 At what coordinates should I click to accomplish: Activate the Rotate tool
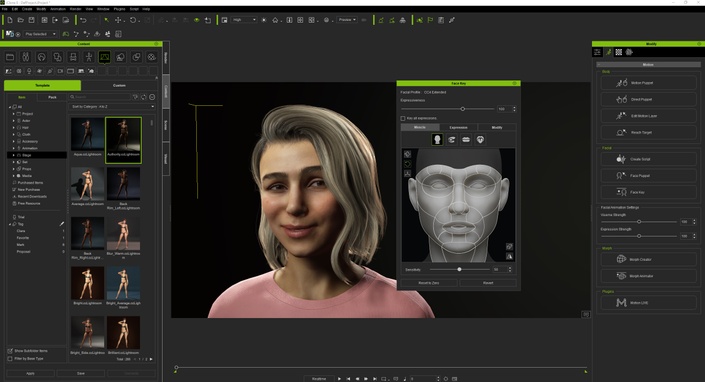(133, 20)
